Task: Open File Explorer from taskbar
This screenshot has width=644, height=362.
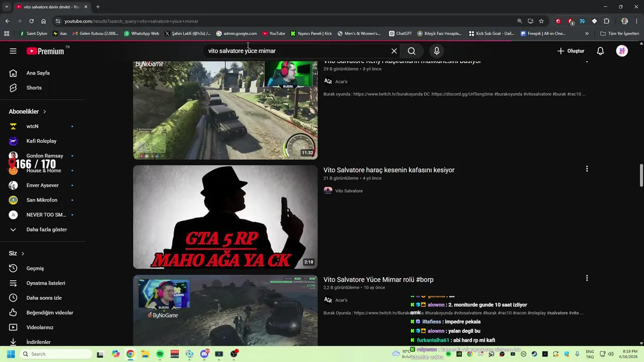Action: click(x=145, y=354)
